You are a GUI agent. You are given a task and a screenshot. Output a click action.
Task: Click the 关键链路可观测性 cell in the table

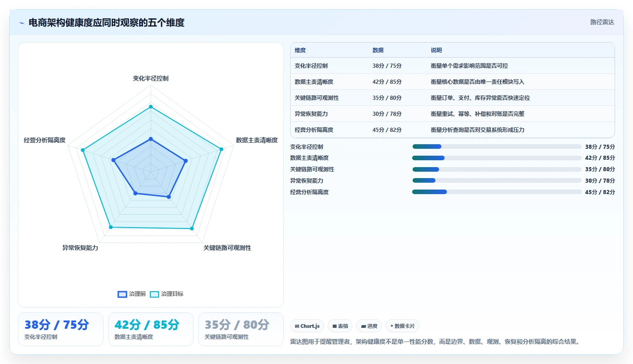317,98
